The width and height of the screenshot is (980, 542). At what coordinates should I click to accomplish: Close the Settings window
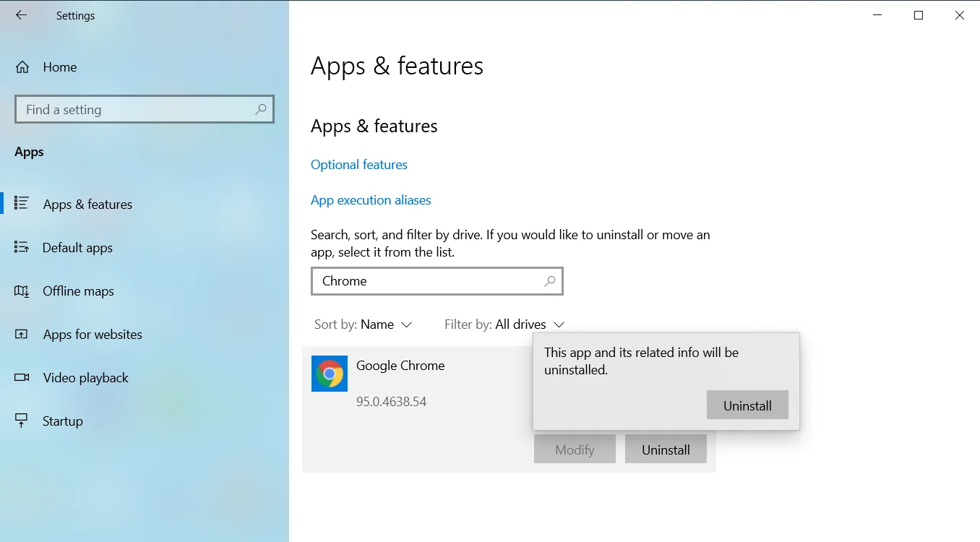(960, 15)
